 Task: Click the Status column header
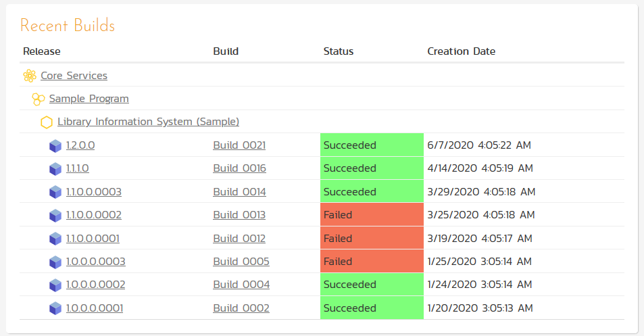coord(339,51)
